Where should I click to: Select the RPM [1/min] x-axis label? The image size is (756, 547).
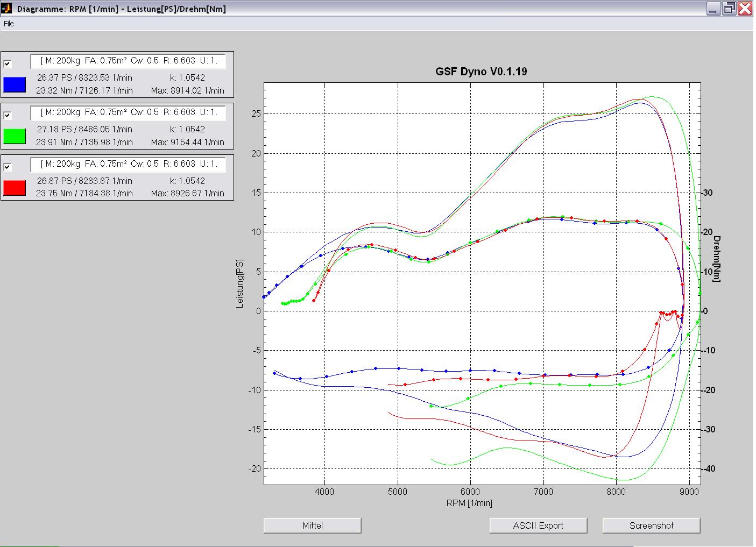[x=469, y=503]
